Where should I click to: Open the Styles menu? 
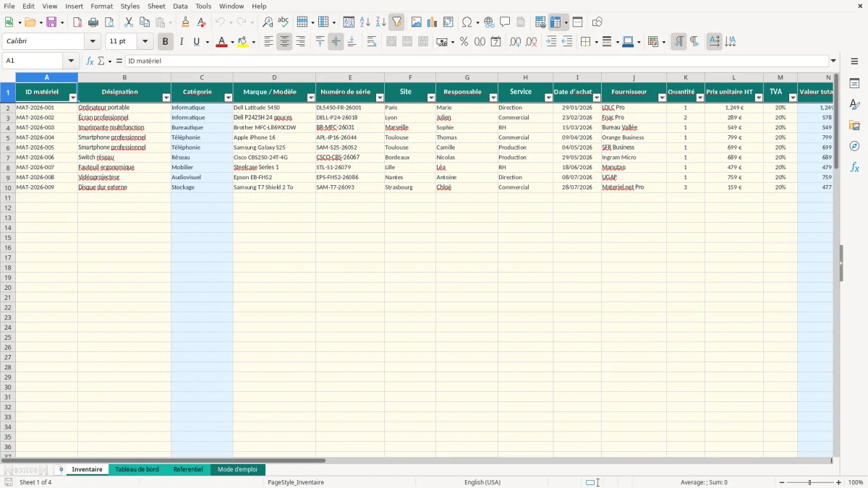pyautogui.click(x=130, y=6)
